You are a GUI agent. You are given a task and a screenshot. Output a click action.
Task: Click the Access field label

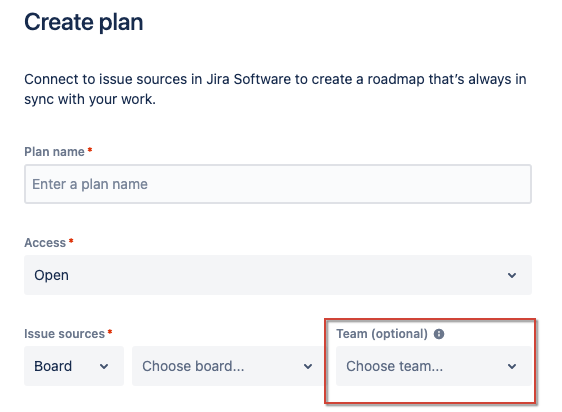tap(45, 243)
